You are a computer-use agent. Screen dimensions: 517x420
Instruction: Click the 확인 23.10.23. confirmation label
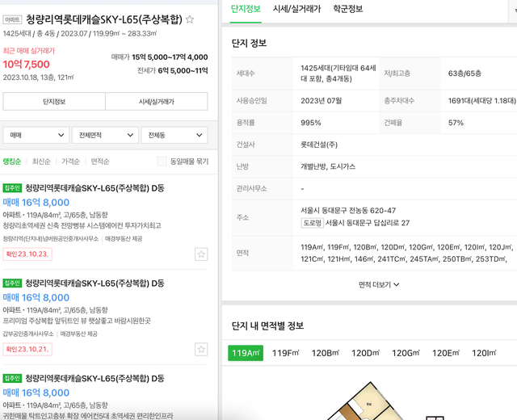point(27,254)
